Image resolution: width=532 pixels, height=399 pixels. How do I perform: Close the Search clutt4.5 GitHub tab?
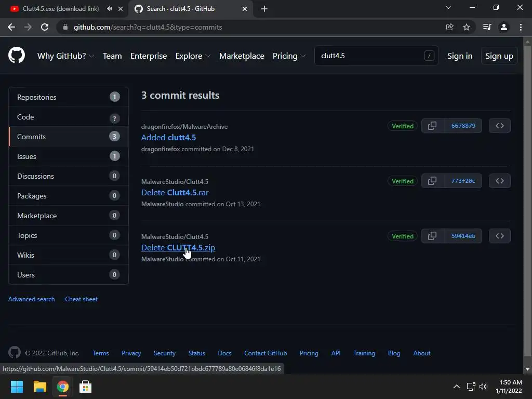click(245, 9)
